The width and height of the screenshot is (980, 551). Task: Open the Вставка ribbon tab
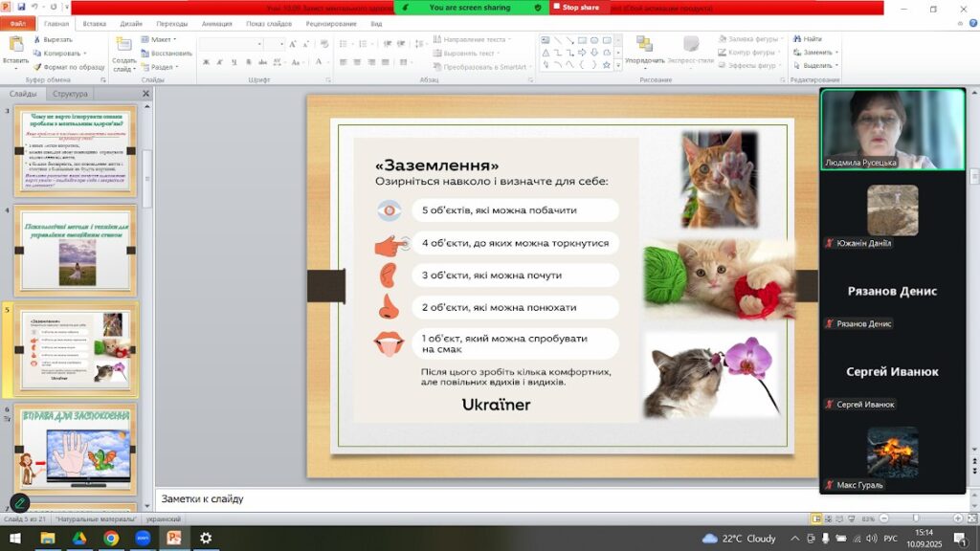95,24
